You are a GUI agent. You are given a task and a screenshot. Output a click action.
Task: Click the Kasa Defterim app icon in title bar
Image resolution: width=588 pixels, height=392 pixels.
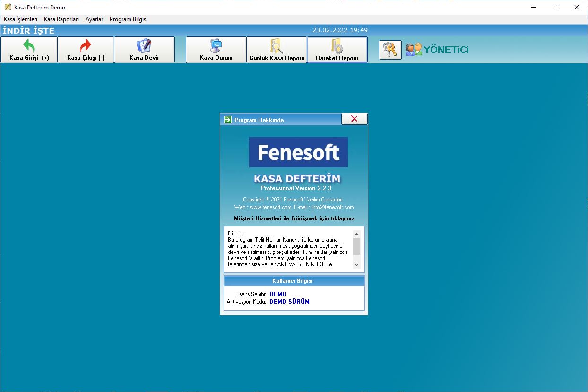[8, 7]
